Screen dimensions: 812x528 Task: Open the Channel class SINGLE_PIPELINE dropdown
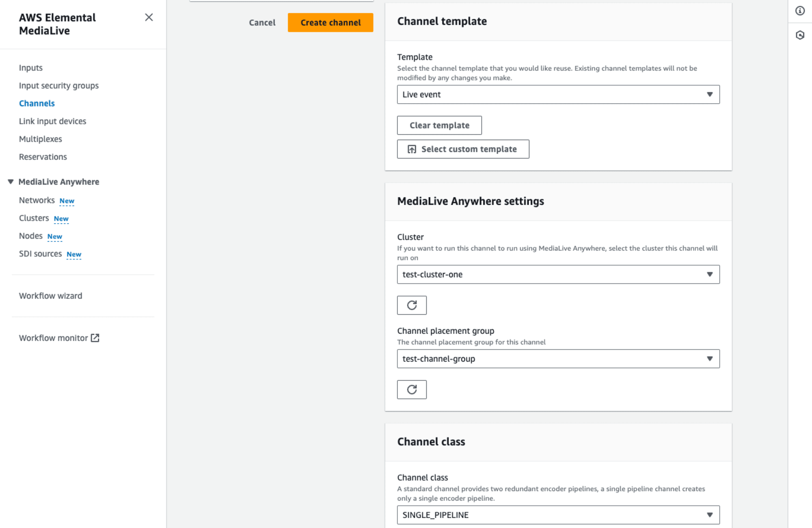click(558, 515)
